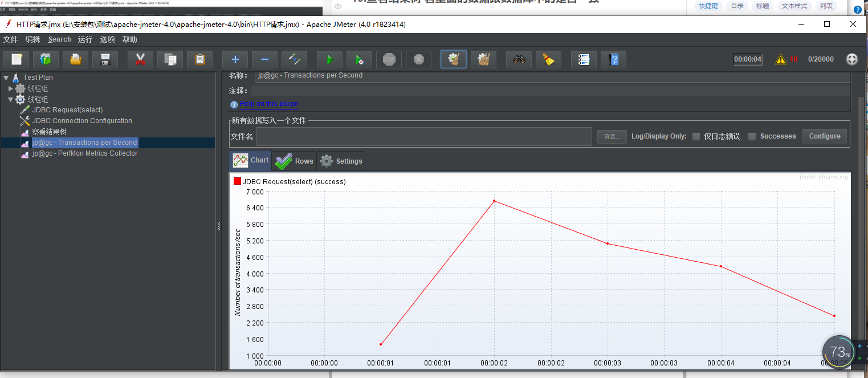This screenshot has height=378, width=868.
Task: Expand the first collapsed thread group node
Action: pos(10,88)
